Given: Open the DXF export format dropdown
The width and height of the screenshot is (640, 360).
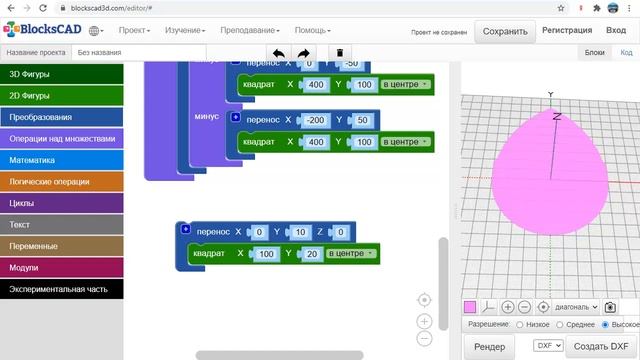Looking at the screenshot, I should click(548, 346).
